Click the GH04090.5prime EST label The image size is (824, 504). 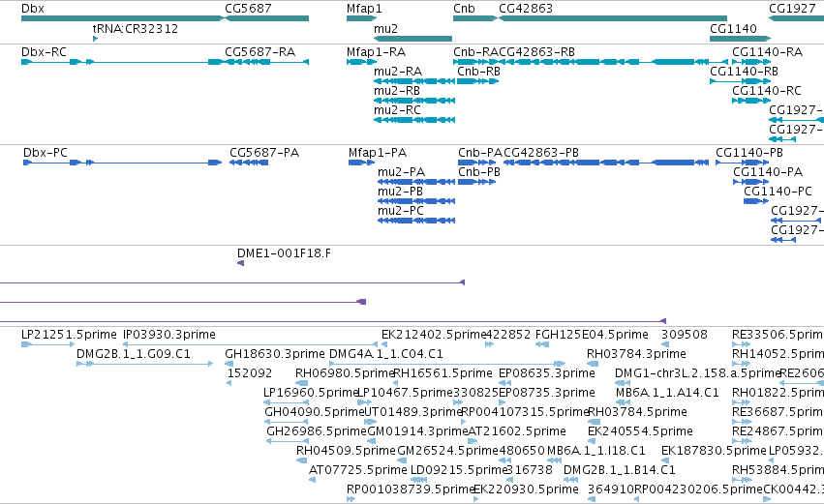coord(315,412)
